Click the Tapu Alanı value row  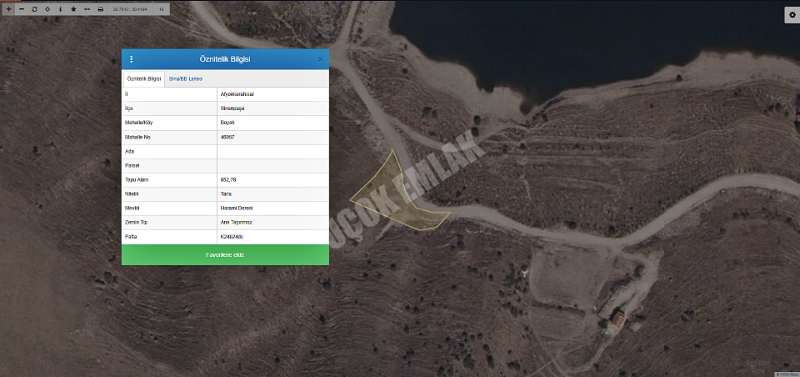(x=225, y=180)
